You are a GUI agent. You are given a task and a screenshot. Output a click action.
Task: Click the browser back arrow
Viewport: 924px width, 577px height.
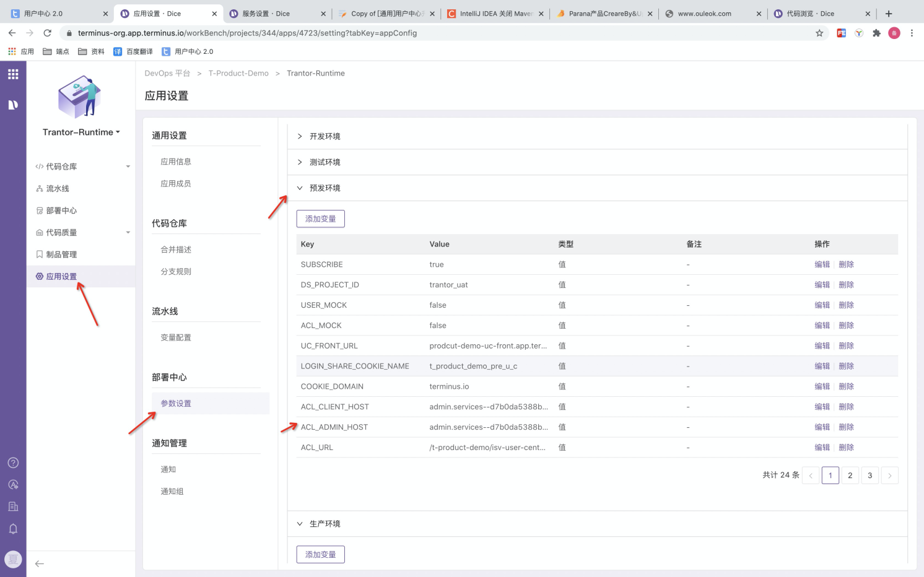pyautogui.click(x=12, y=33)
